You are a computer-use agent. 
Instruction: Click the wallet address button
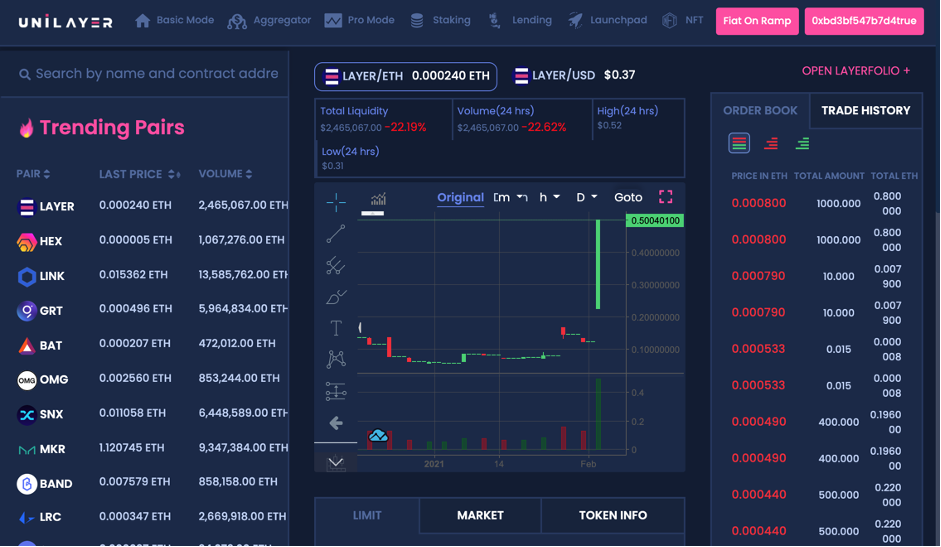point(864,21)
